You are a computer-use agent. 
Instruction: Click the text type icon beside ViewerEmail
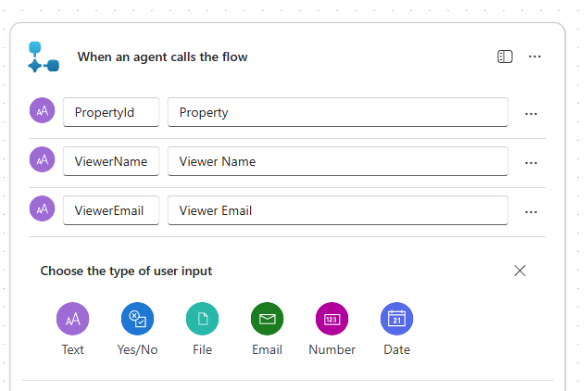click(x=43, y=208)
